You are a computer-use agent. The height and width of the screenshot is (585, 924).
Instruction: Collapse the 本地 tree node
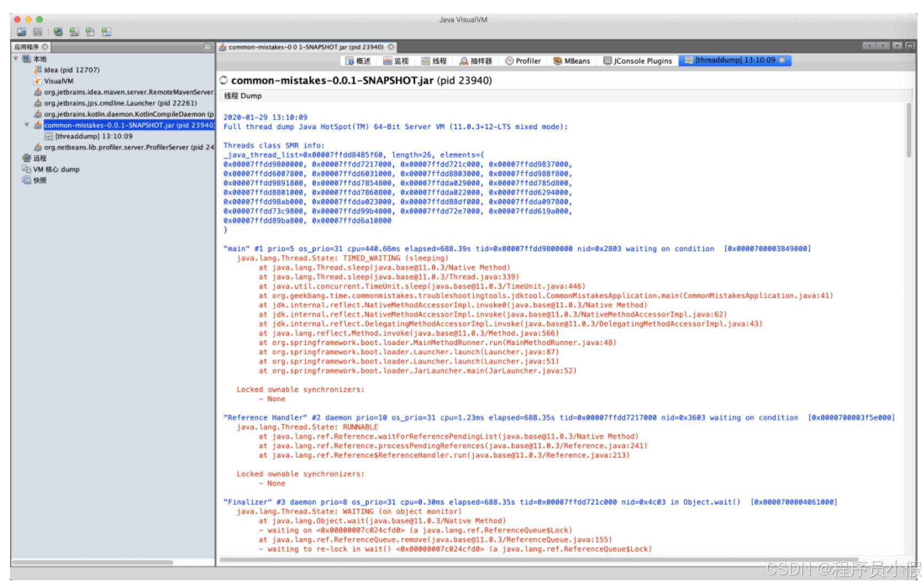click(x=16, y=59)
